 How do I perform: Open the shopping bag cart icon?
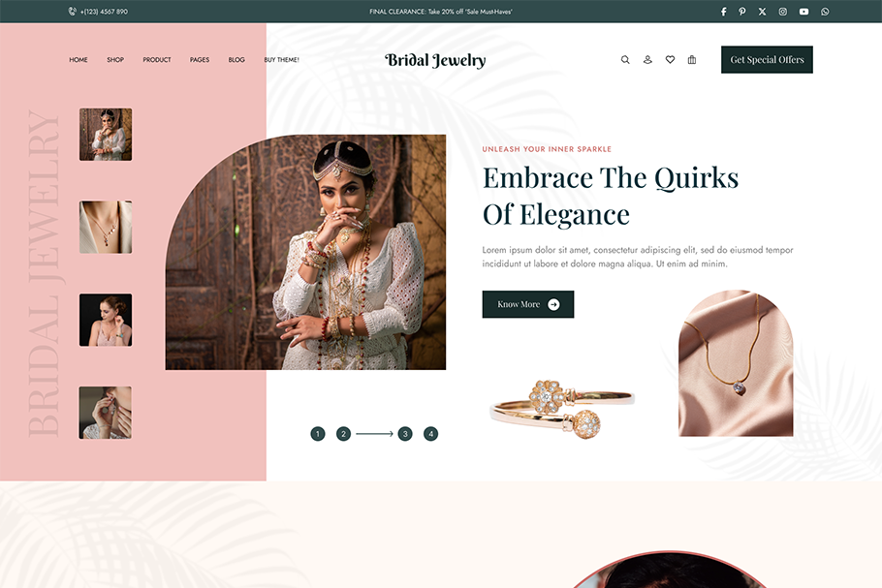[x=692, y=60]
